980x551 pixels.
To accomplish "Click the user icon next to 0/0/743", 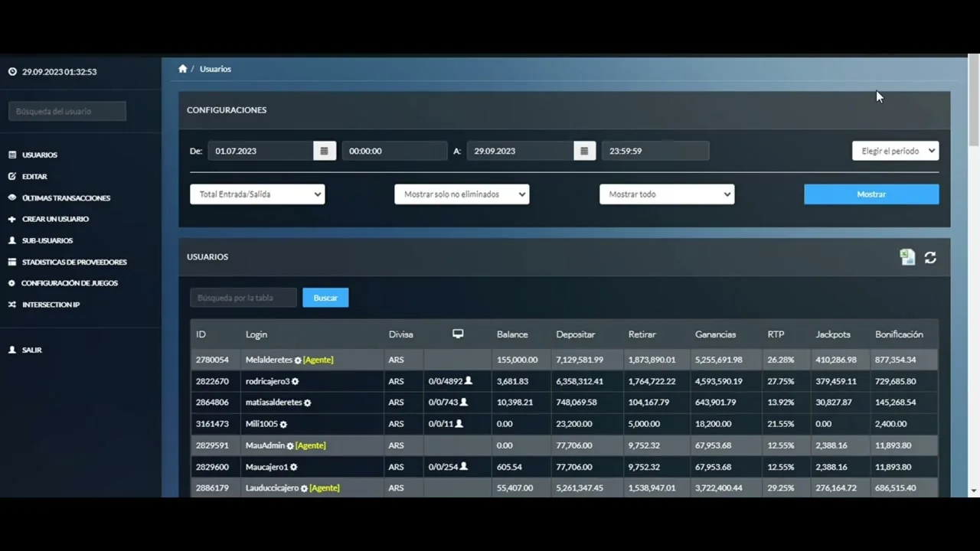I will tap(463, 402).
